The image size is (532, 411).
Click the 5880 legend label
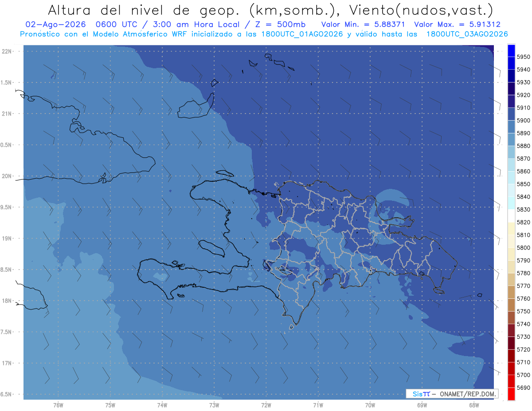[524, 146]
